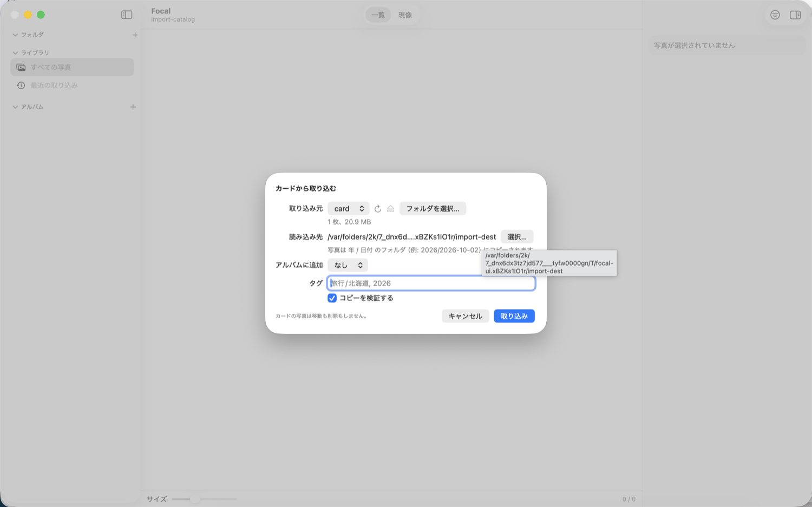This screenshot has width=812, height=507.
Task: Toggle the sidebar panel icon
Action: tap(127, 15)
